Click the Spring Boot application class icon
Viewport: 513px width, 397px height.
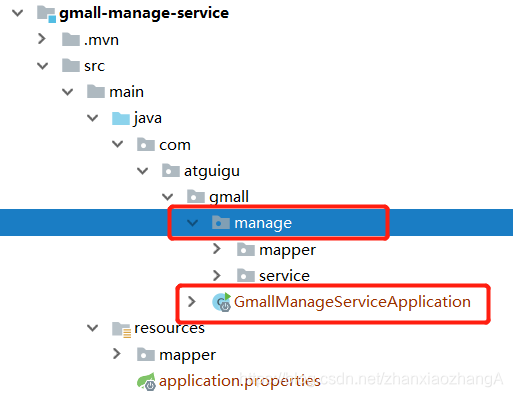tap(222, 302)
